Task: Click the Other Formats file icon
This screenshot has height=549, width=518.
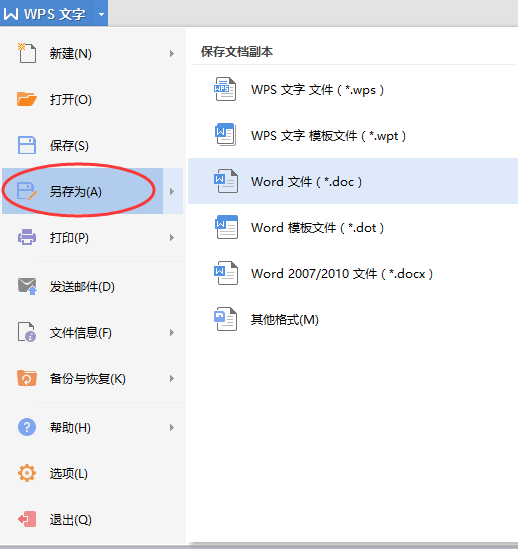Action: pyautogui.click(x=226, y=319)
